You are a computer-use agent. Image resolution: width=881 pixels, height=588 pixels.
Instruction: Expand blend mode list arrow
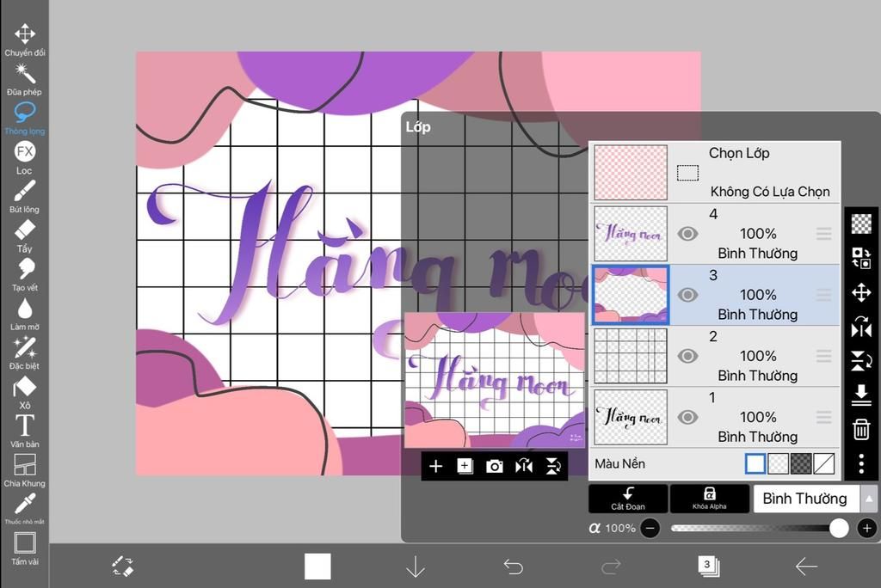(869, 499)
